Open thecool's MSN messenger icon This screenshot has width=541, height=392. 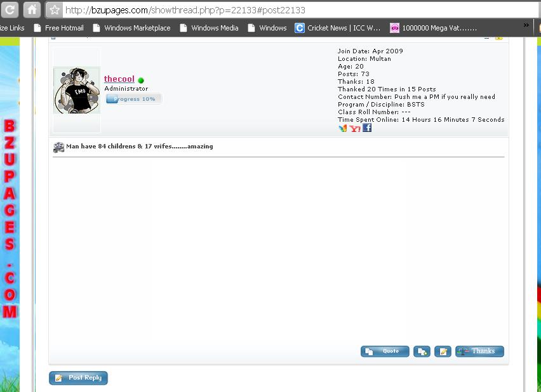343,128
